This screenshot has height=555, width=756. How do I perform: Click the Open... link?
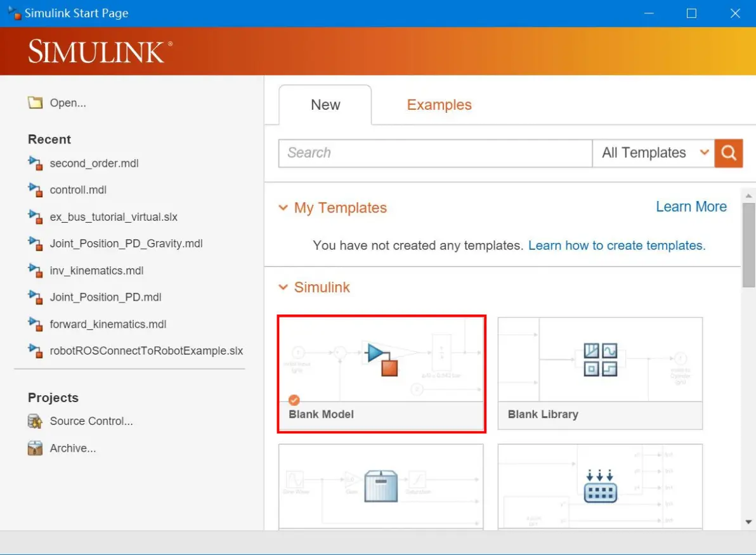click(68, 103)
